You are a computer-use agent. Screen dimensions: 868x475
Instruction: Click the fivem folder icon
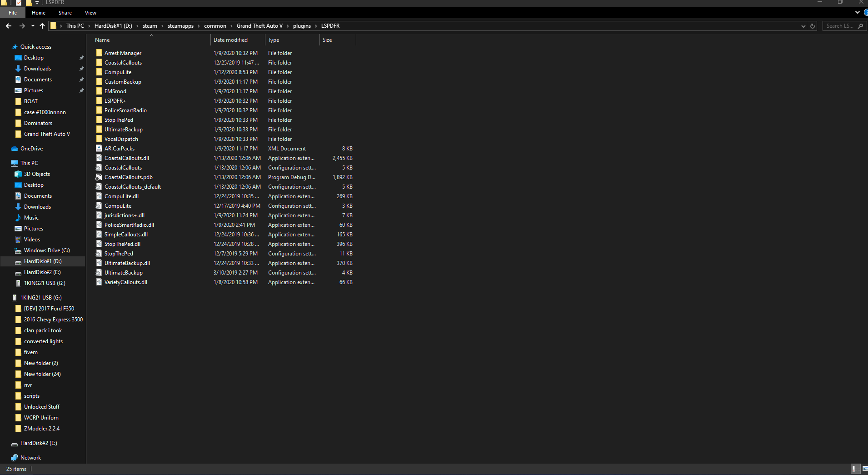(18, 352)
